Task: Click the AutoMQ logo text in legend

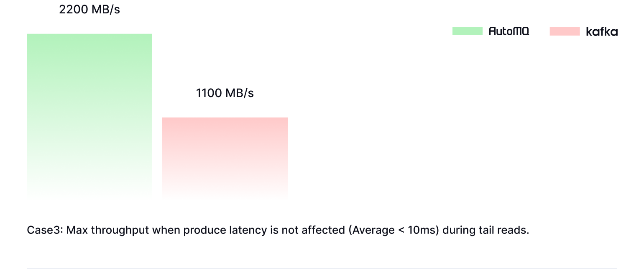Action: pos(509,31)
